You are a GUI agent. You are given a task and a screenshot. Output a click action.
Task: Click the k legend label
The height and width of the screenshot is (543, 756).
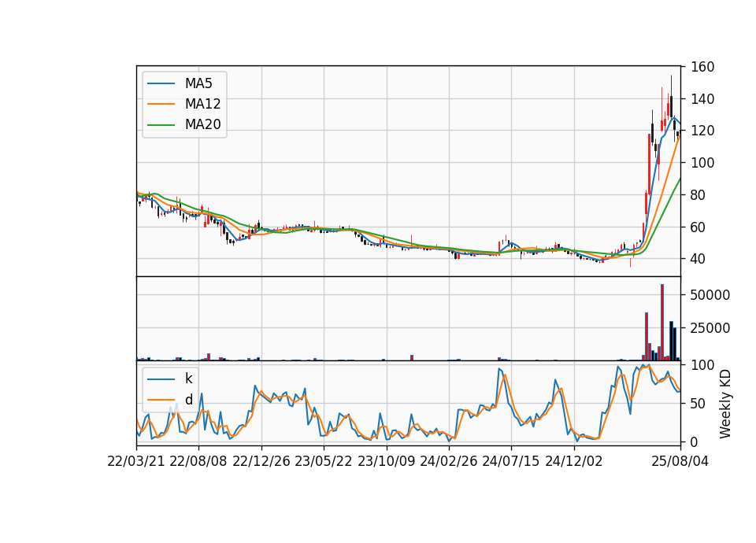(x=188, y=379)
